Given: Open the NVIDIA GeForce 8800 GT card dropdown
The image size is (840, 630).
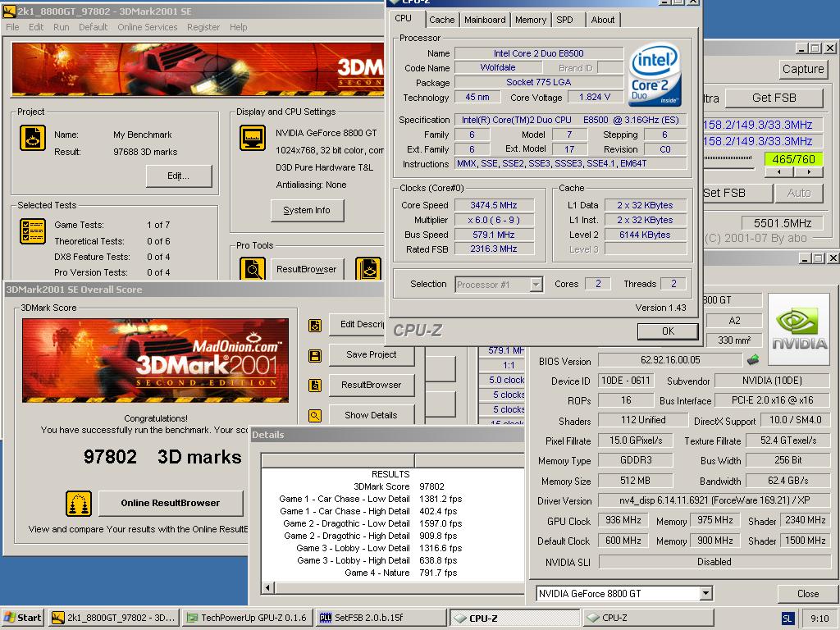Looking at the screenshot, I should (705, 594).
